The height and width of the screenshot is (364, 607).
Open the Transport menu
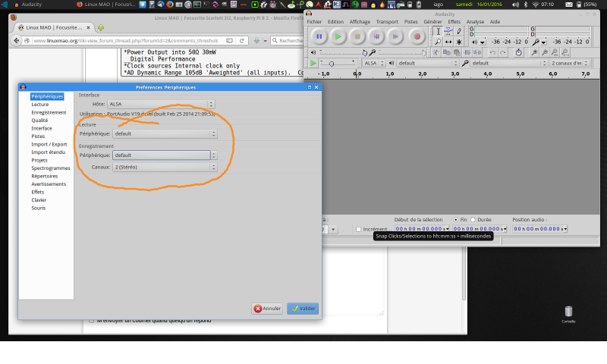pyautogui.click(x=387, y=22)
